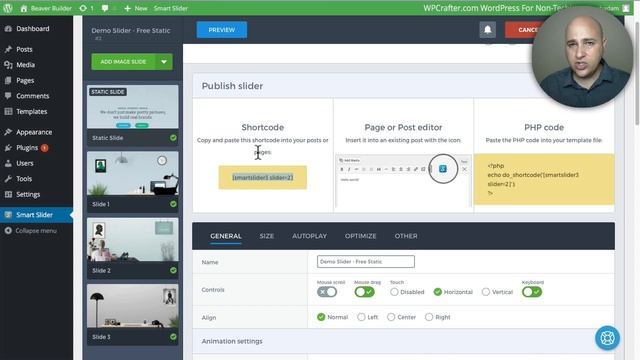The height and width of the screenshot is (360, 640).
Task: Select the Slide 2 thumbnail
Action: [132, 240]
